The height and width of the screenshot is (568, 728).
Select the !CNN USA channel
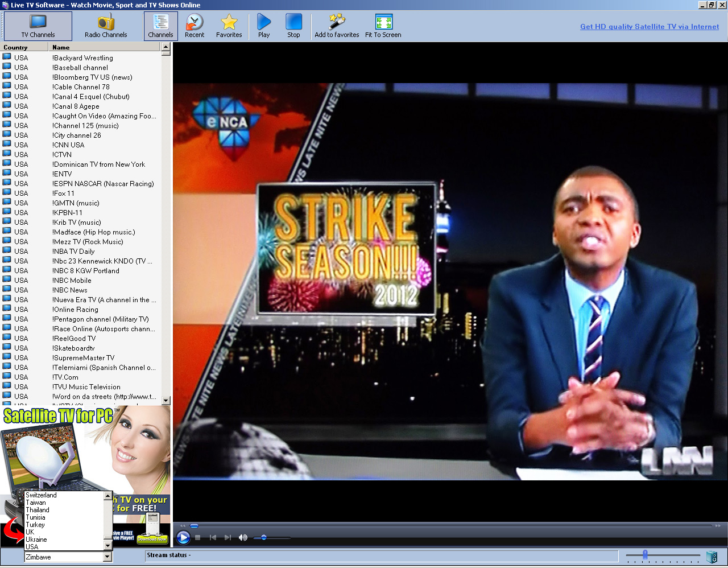click(x=81, y=145)
